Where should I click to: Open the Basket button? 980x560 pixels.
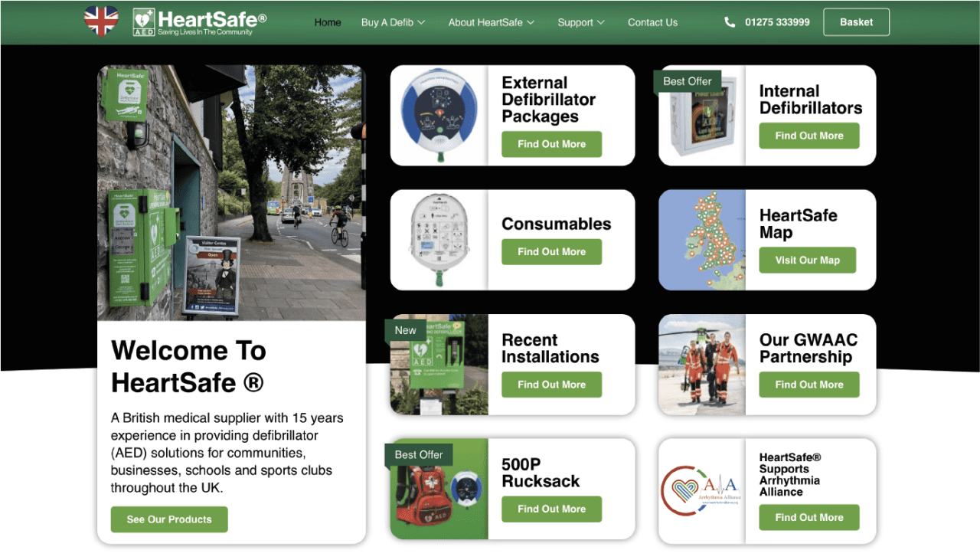coord(856,22)
